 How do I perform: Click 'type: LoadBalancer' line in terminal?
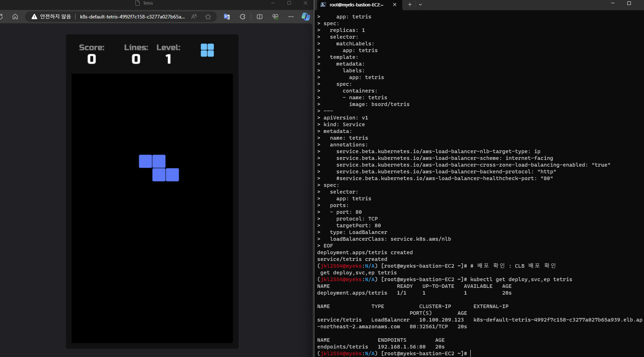359,232
